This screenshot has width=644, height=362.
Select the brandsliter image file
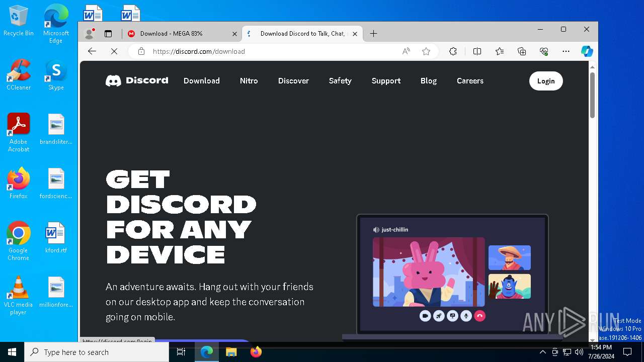pyautogui.click(x=56, y=129)
